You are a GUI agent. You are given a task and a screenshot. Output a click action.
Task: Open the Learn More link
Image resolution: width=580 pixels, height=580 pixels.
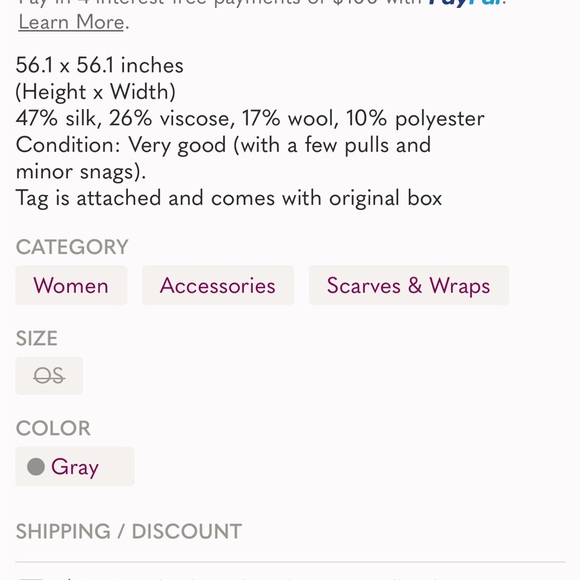click(71, 22)
